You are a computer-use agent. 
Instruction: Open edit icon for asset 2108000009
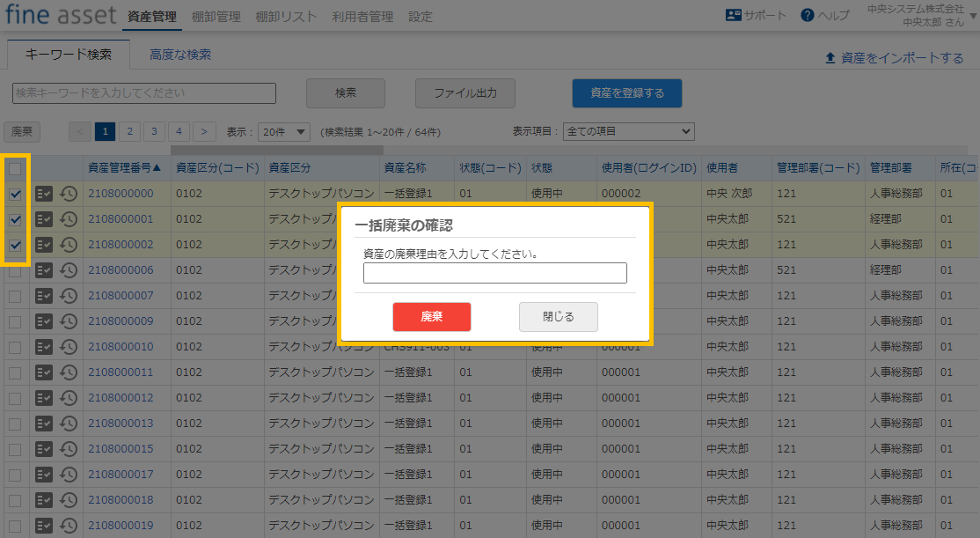point(44,321)
